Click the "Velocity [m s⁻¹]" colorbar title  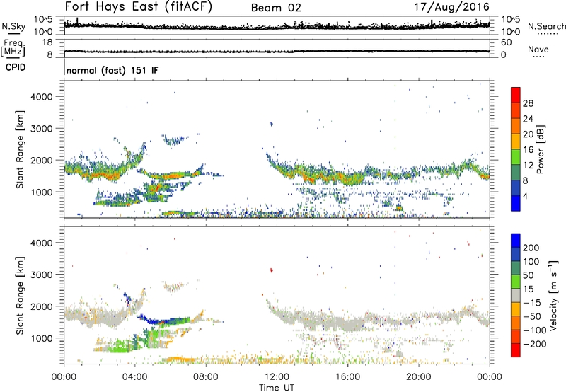pyautogui.click(x=553, y=295)
